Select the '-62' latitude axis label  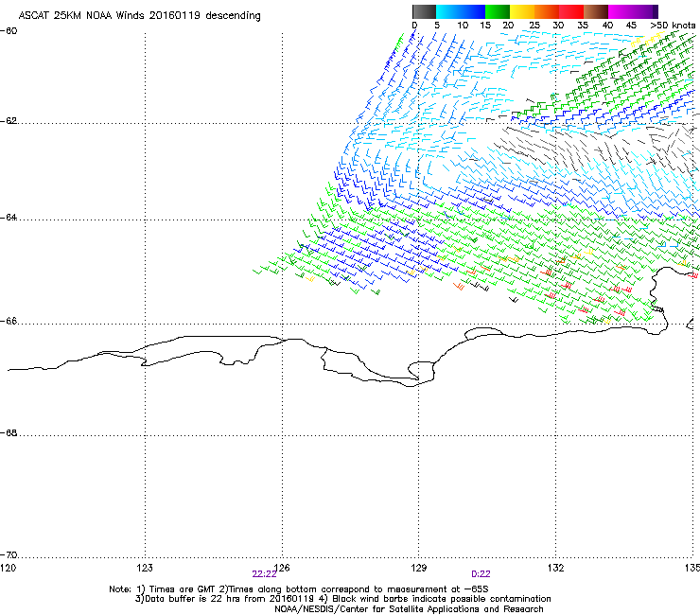click(x=9, y=121)
